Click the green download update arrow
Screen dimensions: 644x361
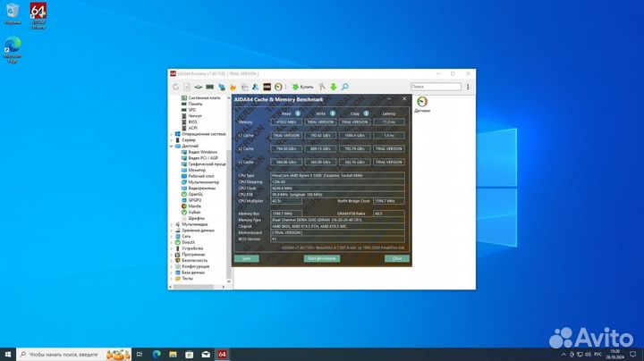point(334,87)
